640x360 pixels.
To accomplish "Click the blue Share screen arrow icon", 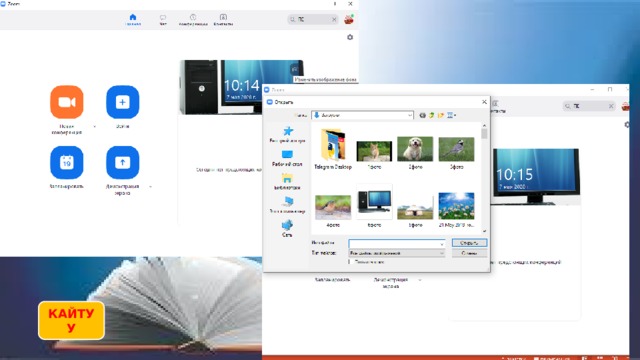I will click(122, 162).
